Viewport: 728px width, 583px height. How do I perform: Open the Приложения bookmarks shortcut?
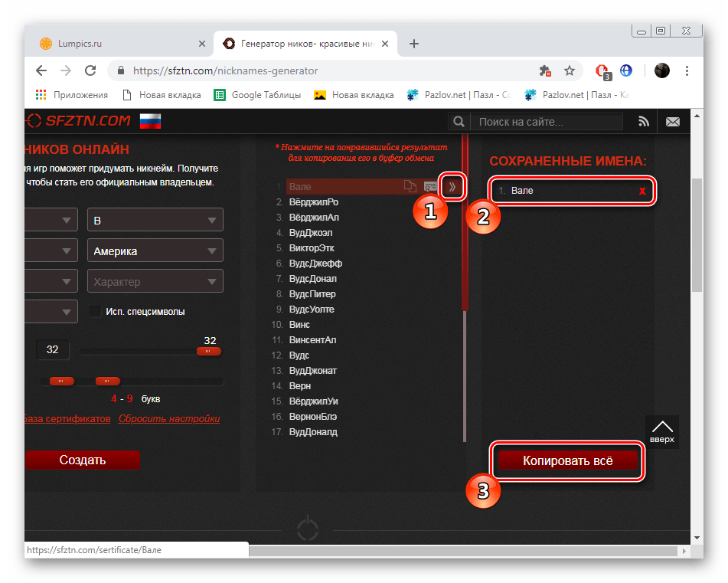click(x=72, y=95)
